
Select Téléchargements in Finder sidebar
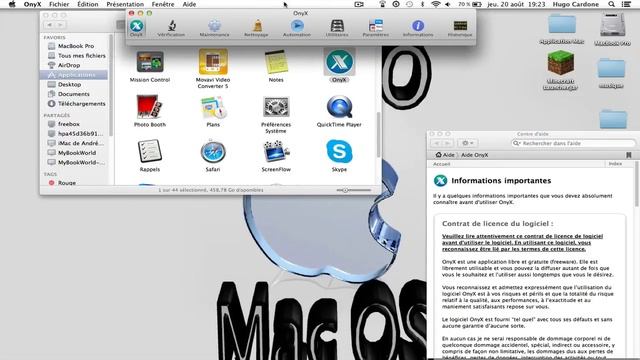click(x=76, y=104)
